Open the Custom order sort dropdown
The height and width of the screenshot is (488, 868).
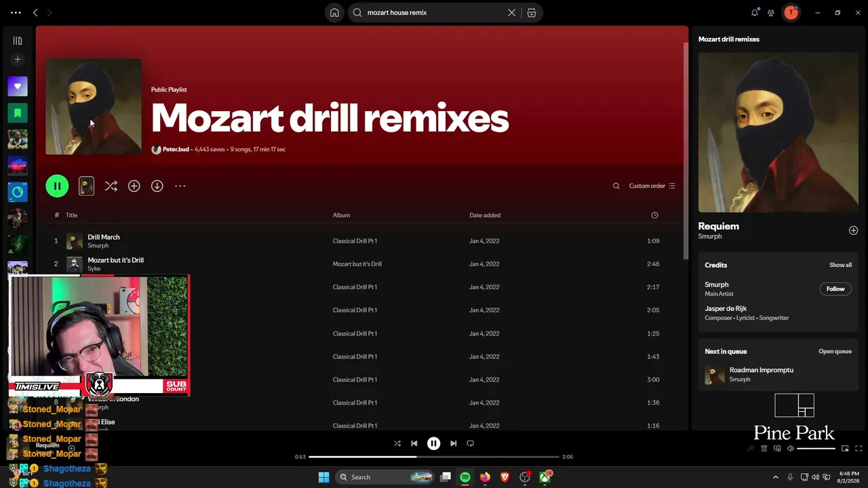[652, 186]
